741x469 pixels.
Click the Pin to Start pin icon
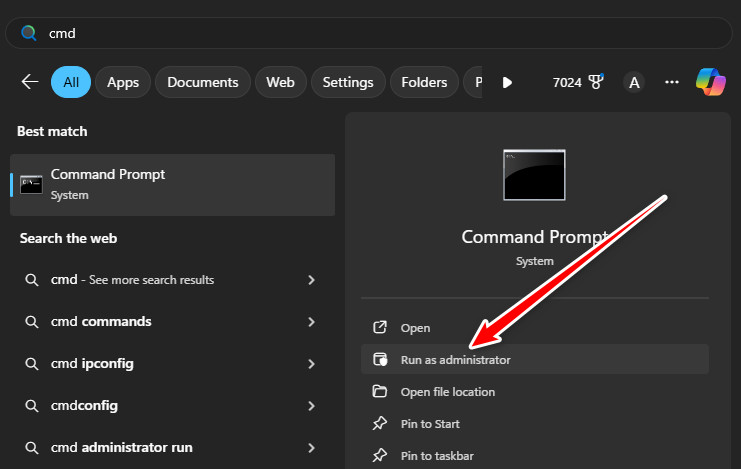380,423
